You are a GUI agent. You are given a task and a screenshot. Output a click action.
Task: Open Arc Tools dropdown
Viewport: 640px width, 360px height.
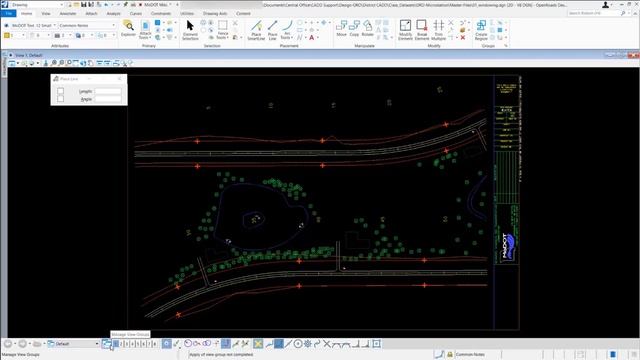pos(287,30)
